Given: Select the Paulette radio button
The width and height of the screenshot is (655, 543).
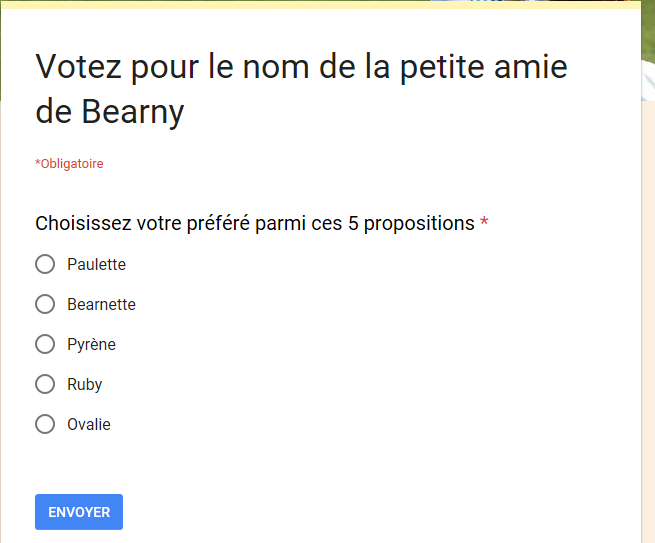Looking at the screenshot, I should [x=45, y=264].
